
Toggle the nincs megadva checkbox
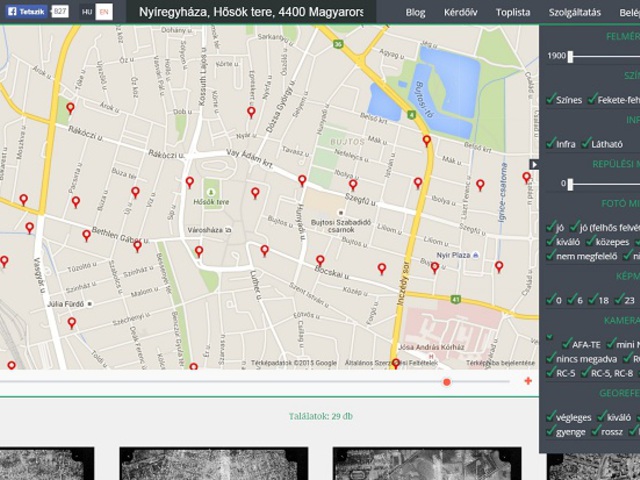(551, 358)
